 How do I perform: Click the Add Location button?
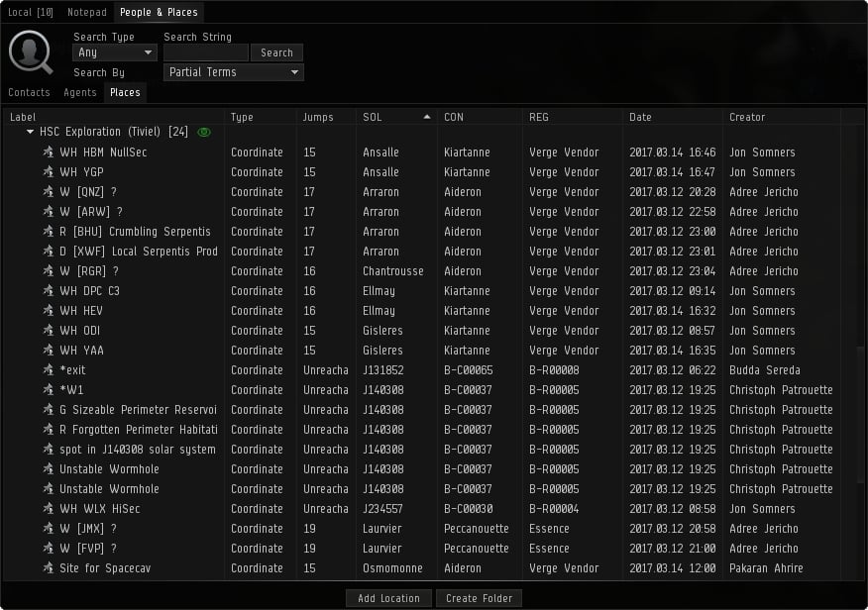tap(389, 598)
